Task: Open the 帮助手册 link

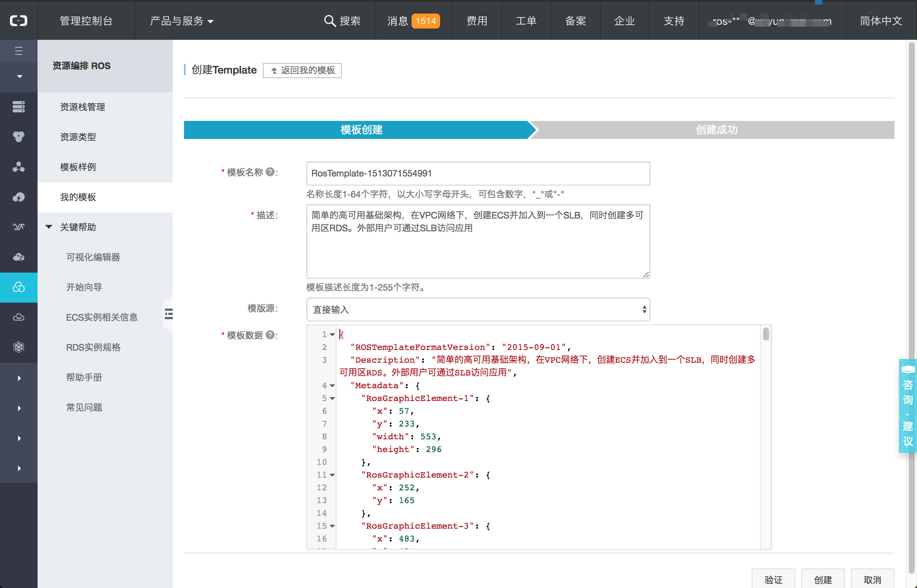Action: 84,377
